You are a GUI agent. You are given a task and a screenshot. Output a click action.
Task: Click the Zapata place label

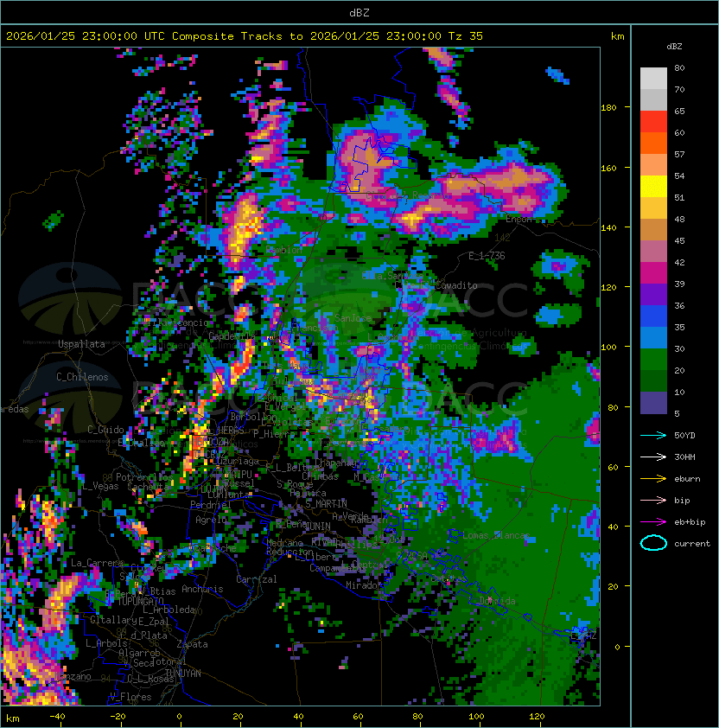coord(192,644)
